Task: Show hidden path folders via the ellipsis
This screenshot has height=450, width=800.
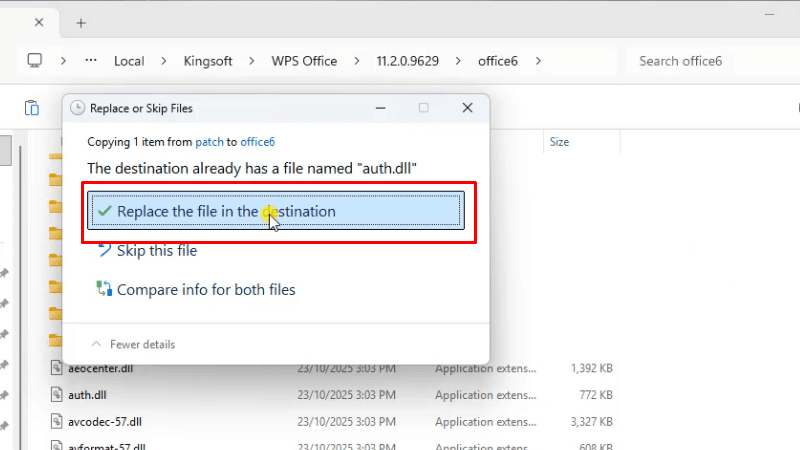Action: point(89,61)
